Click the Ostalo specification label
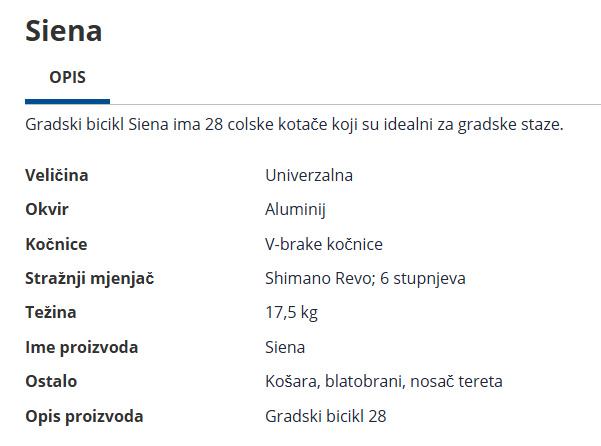This screenshot has width=601, height=446. coord(51,381)
